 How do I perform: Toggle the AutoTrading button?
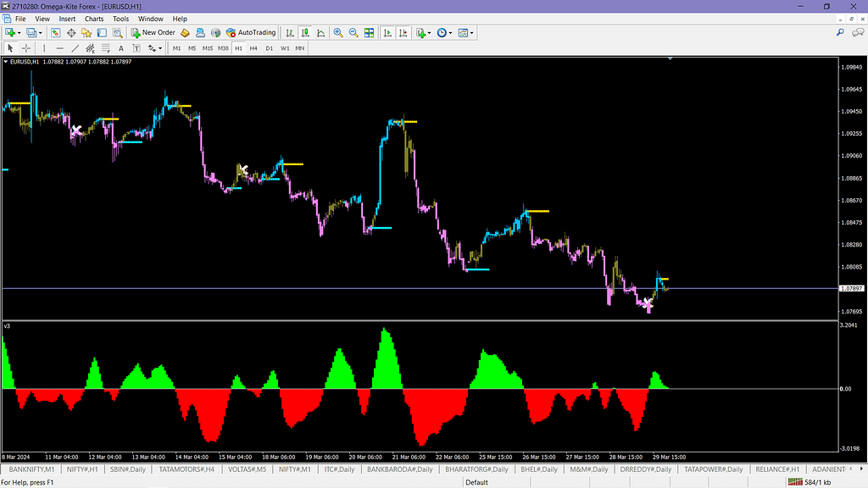click(x=251, y=33)
